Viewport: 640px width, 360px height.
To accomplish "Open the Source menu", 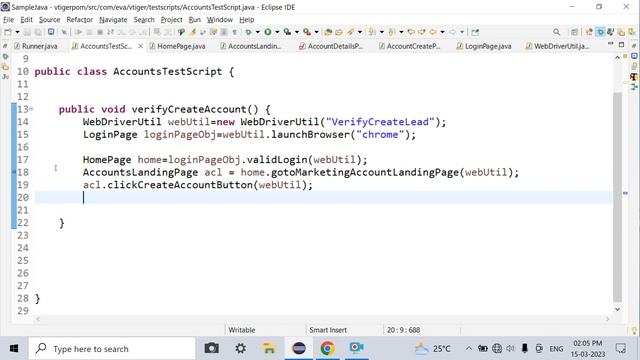I will coord(49,20).
